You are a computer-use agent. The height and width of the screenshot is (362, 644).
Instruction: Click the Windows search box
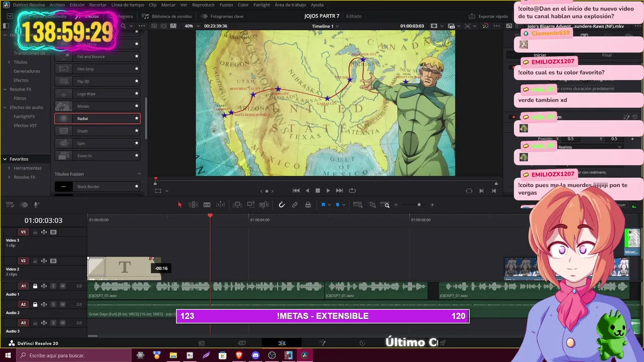pos(73,355)
